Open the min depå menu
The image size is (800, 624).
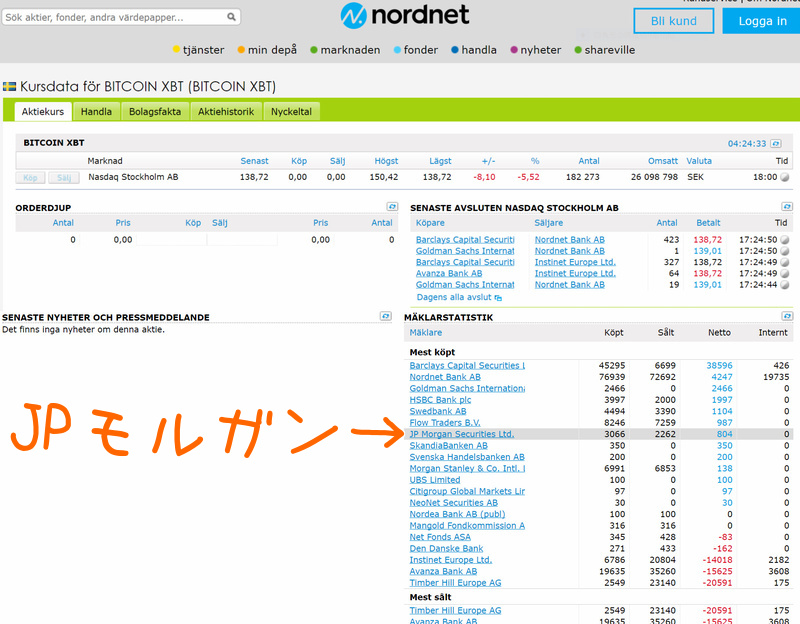[267, 50]
